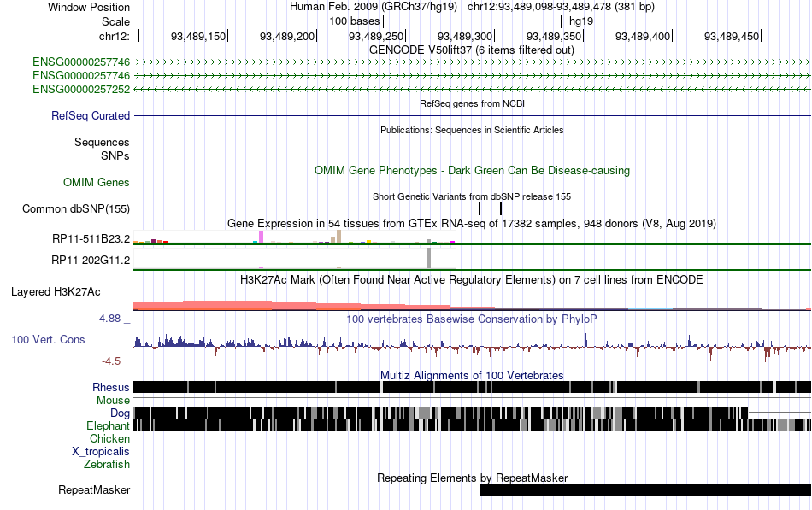Click the H3K27Ac Mark ENCODE track title

click(472, 280)
